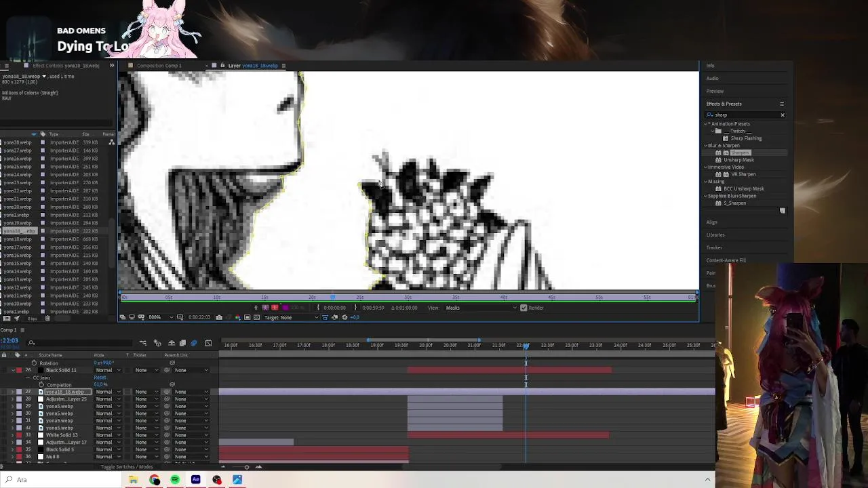Open Mode dropdown for White Solid 13
The height and width of the screenshot is (488, 868).
click(x=108, y=435)
